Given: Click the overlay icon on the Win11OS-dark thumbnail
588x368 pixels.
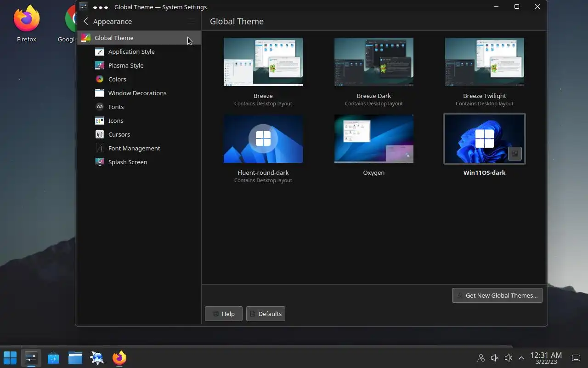Looking at the screenshot, I should tap(515, 154).
